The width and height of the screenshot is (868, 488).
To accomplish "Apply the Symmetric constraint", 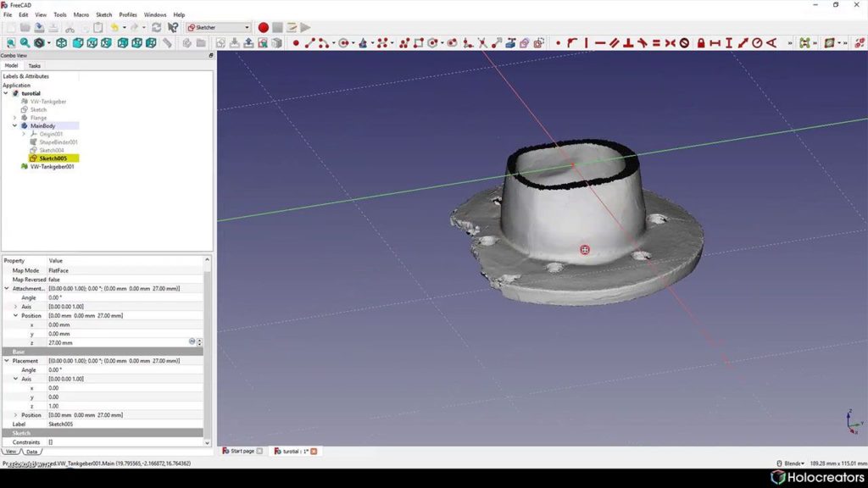I will point(670,43).
